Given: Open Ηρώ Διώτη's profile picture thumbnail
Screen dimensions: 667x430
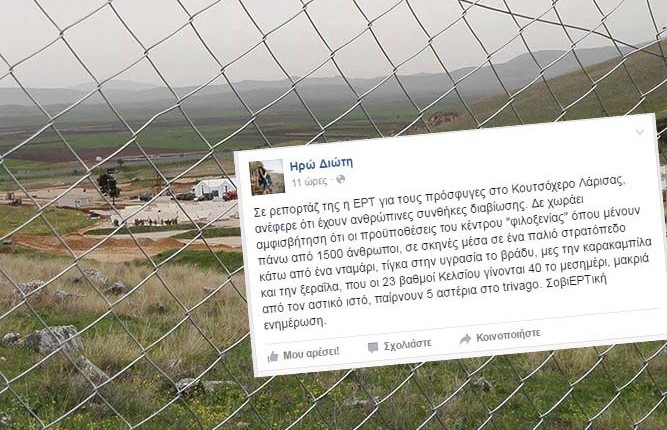Looking at the screenshot, I should (x=267, y=177).
